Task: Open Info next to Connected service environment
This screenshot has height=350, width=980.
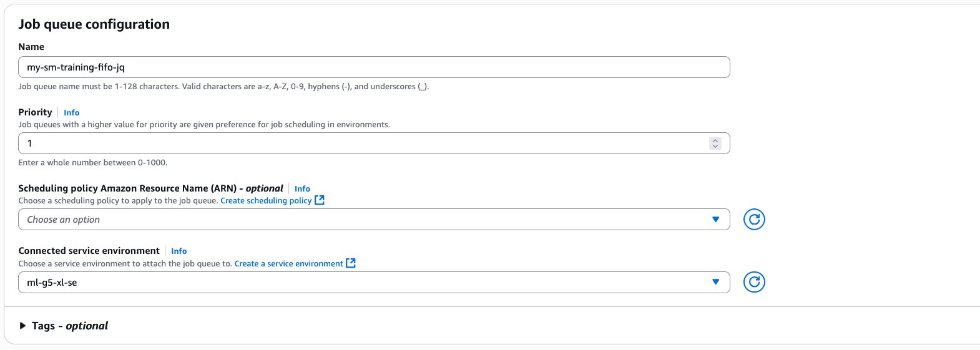Action: coord(179,251)
